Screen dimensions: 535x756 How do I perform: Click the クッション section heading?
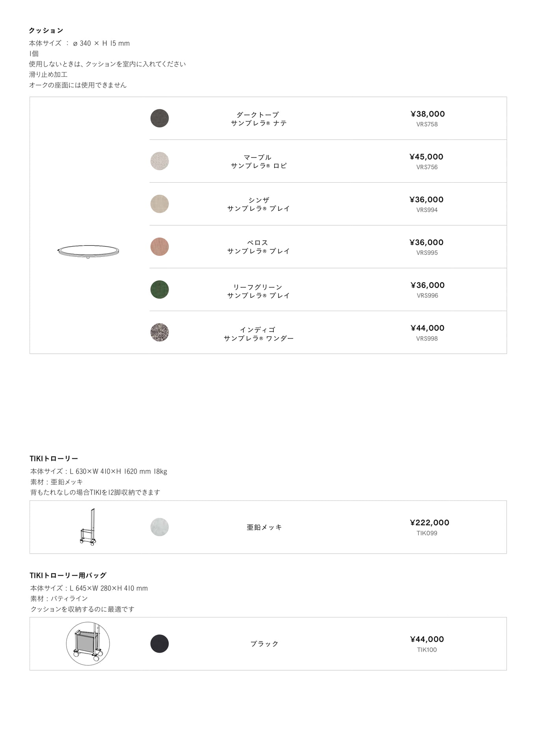pos(46,30)
